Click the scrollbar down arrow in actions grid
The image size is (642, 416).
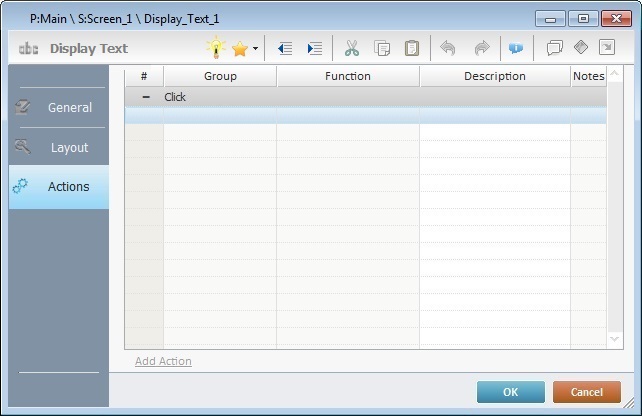(614, 340)
